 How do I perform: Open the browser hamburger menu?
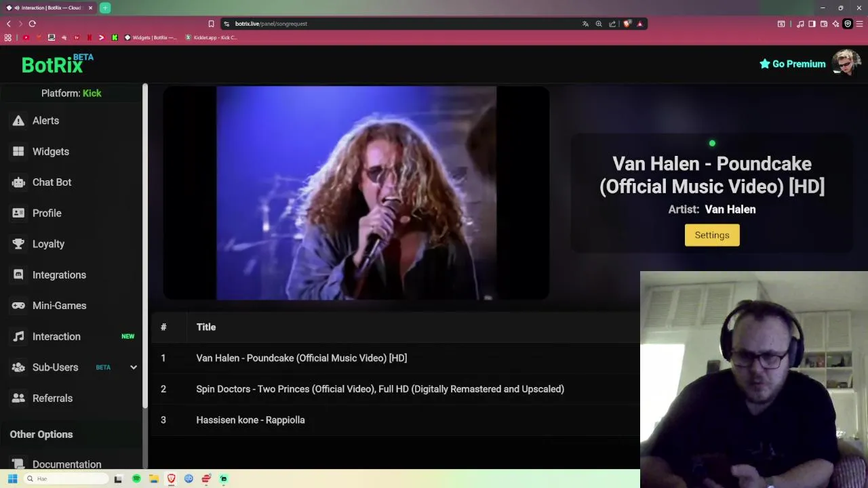coord(859,24)
